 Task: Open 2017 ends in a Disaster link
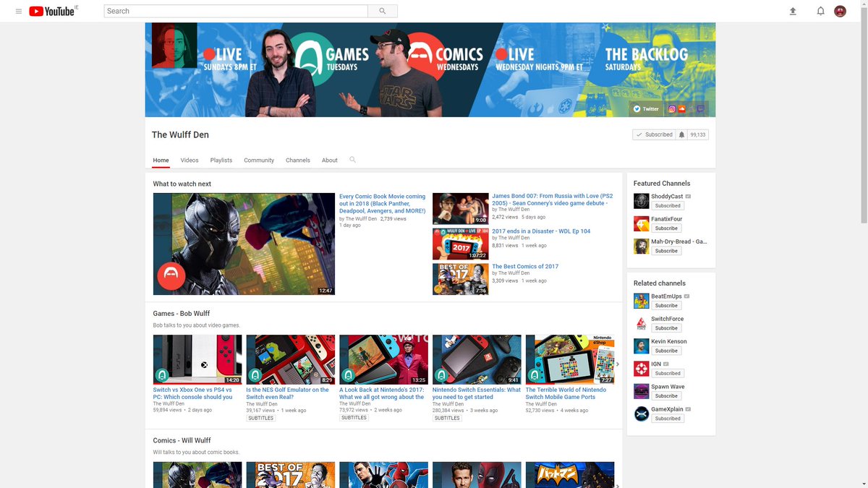click(x=541, y=231)
